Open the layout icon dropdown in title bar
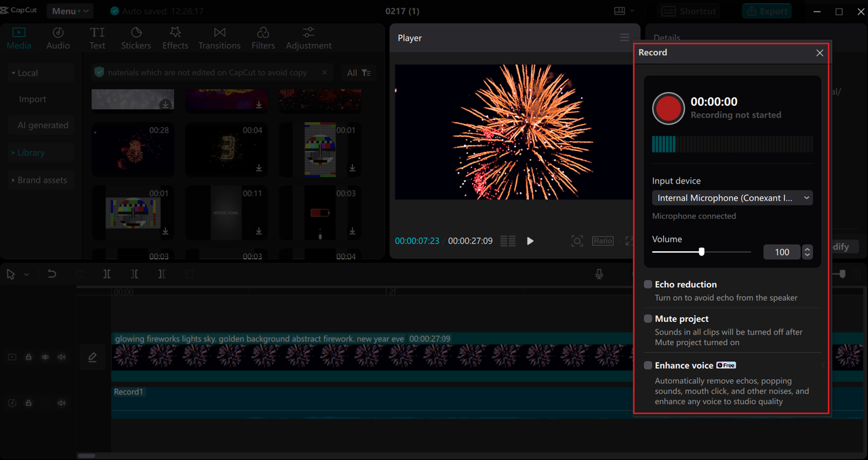 [x=624, y=11]
